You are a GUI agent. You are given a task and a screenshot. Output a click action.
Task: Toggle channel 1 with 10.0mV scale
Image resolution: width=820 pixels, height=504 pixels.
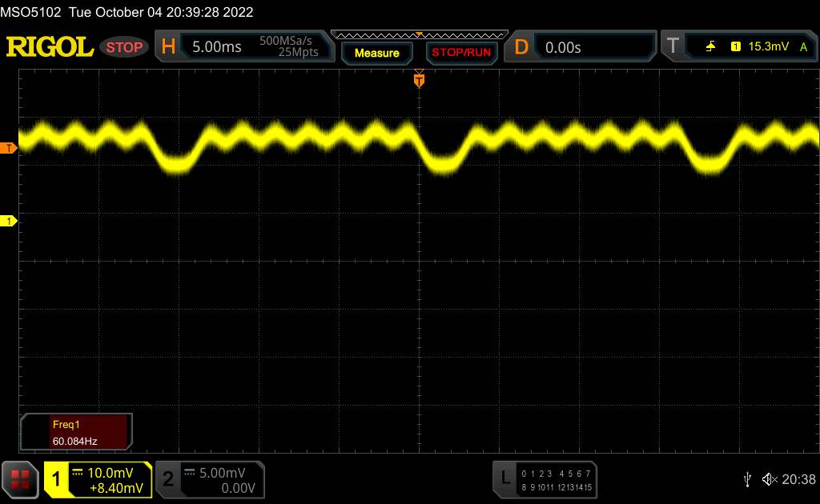coord(98,479)
